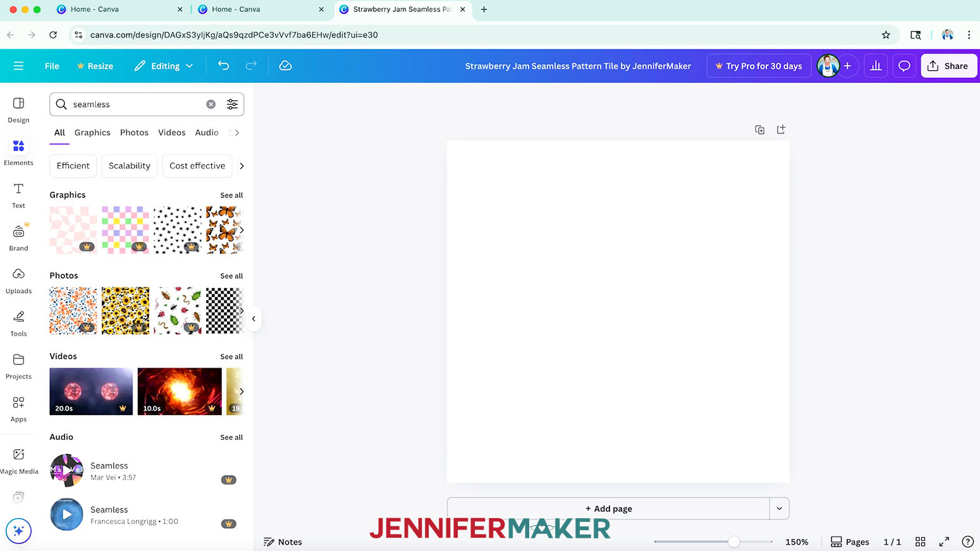Switch to the Audio tab
Viewport: 980px width, 551px height.
[x=207, y=133]
